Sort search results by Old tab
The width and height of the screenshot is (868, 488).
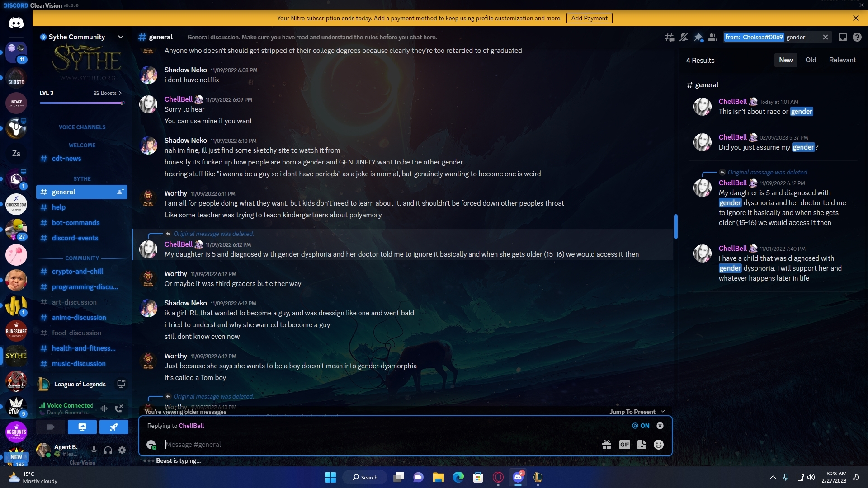tap(811, 60)
